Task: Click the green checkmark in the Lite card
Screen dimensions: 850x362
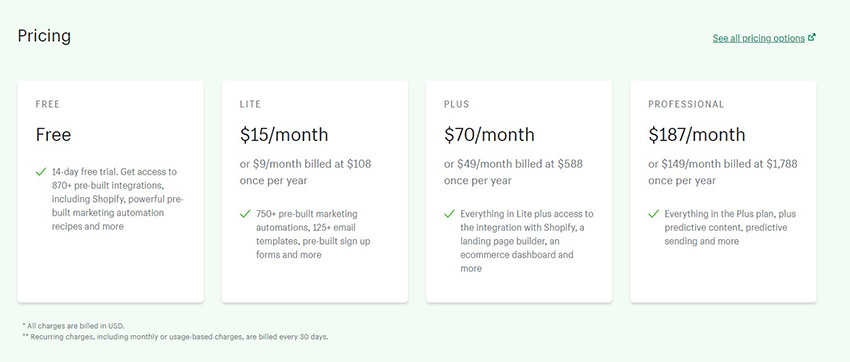Action: point(245,214)
